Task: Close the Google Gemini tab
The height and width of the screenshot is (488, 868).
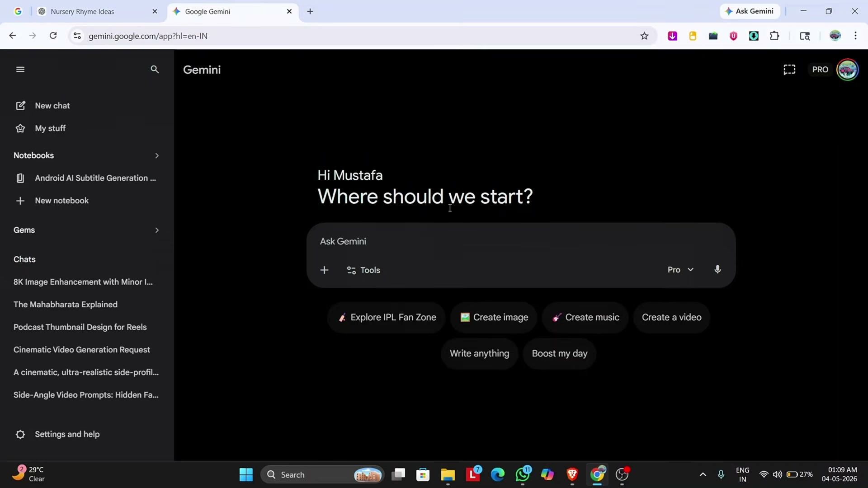Action: [x=289, y=11]
